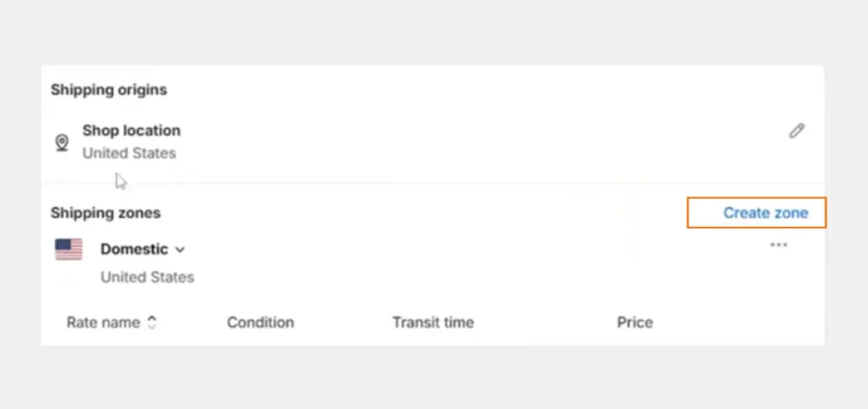Click the Shipping origins heading
Viewport: 868px width, 409px height.
click(108, 90)
